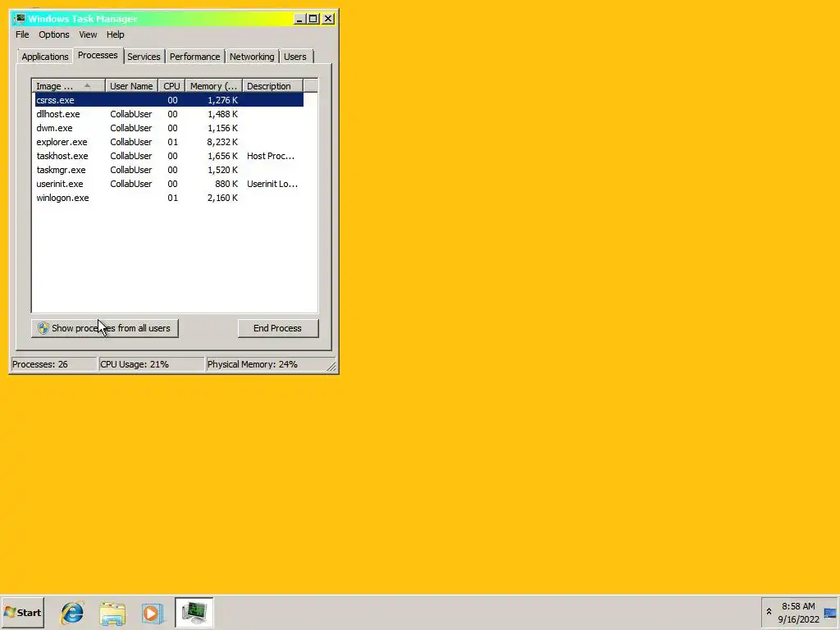Click the 8,232 K memory value
The width and height of the screenshot is (840, 630).
[222, 142]
